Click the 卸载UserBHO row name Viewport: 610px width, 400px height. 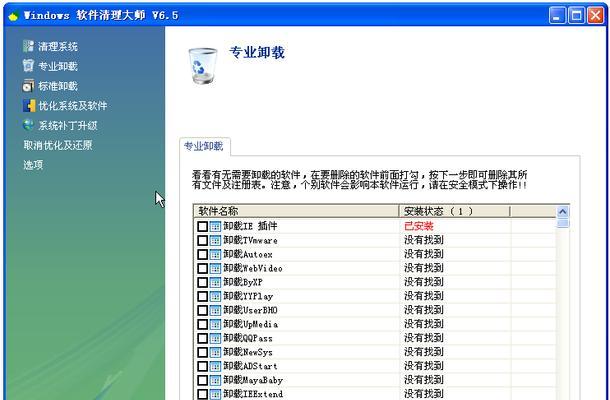pos(250,310)
